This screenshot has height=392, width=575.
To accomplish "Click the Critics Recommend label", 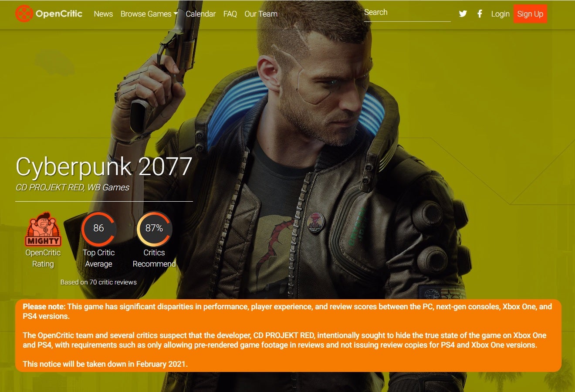I will 154,258.
